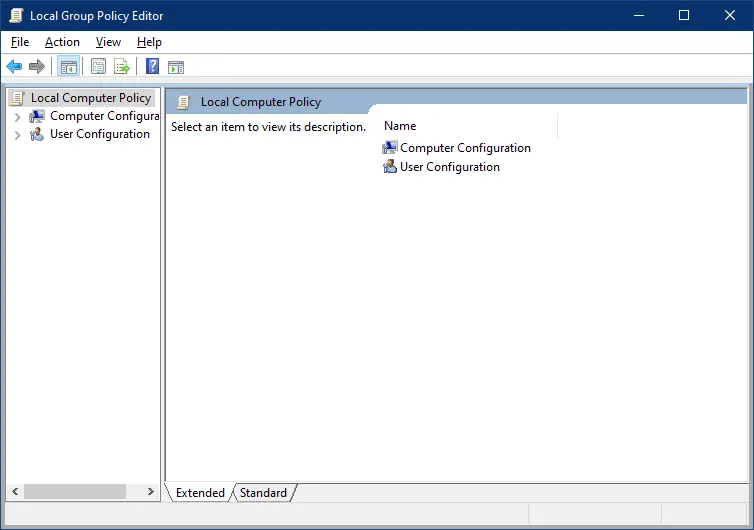This screenshot has height=530, width=754.
Task: Toggle Show/Hide Action Pane toolbar icon
Action: tap(176, 67)
